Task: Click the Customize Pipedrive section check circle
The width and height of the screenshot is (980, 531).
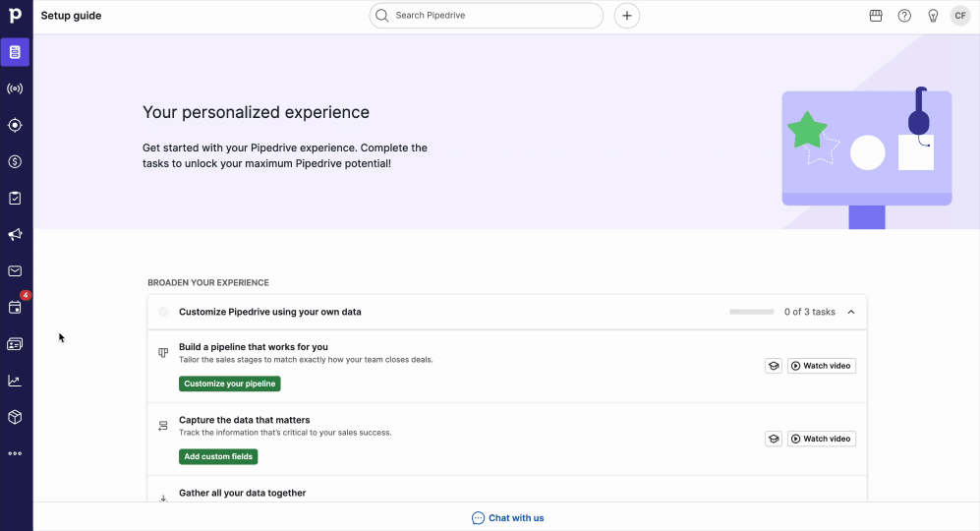Action: 163,312
